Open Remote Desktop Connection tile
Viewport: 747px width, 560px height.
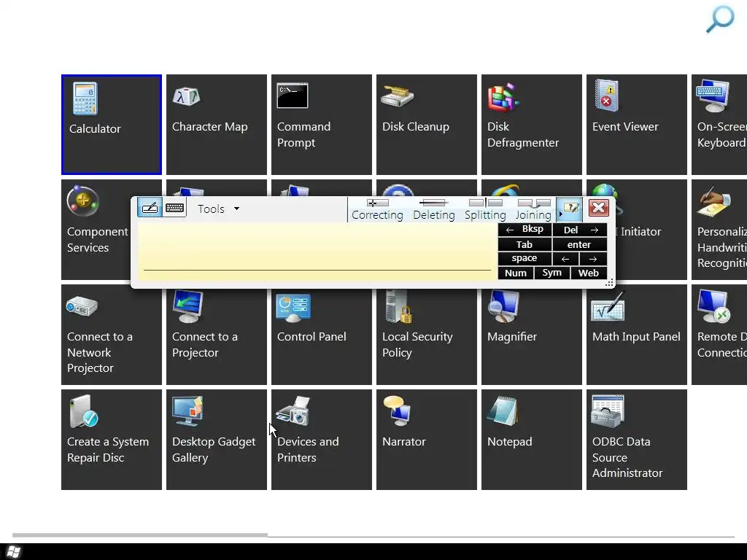pyautogui.click(x=719, y=335)
